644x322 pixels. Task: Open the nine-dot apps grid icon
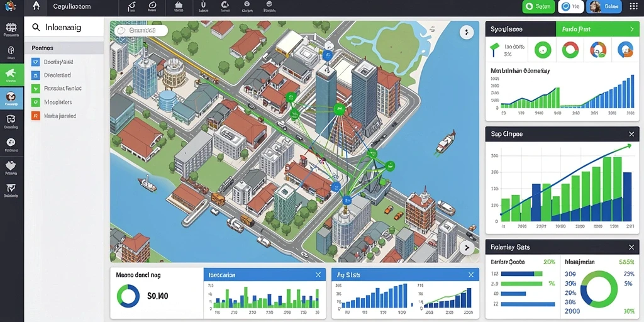tap(634, 6)
